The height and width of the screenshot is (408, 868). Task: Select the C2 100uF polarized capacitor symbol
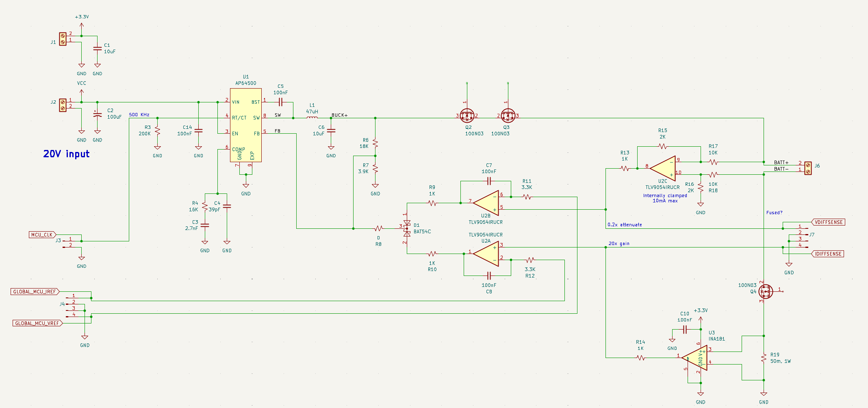(x=98, y=115)
